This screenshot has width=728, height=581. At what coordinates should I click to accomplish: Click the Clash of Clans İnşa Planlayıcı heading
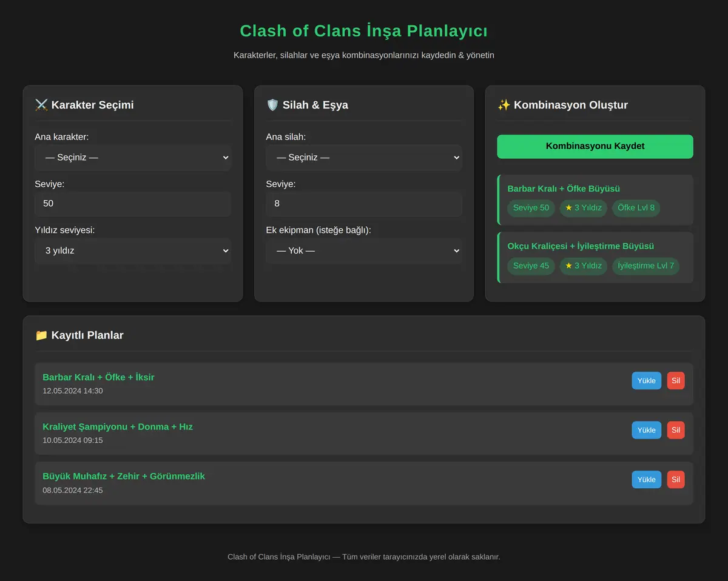click(x=364, y=30)
